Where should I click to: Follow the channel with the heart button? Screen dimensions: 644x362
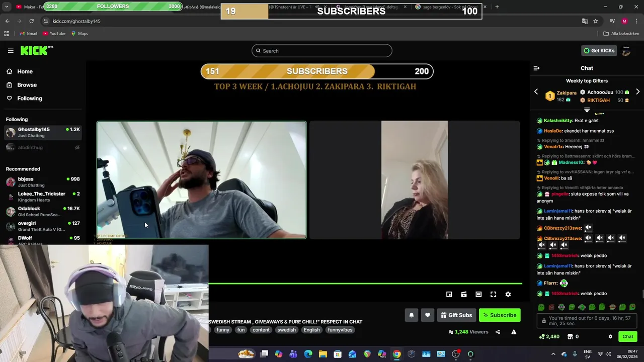428,315
